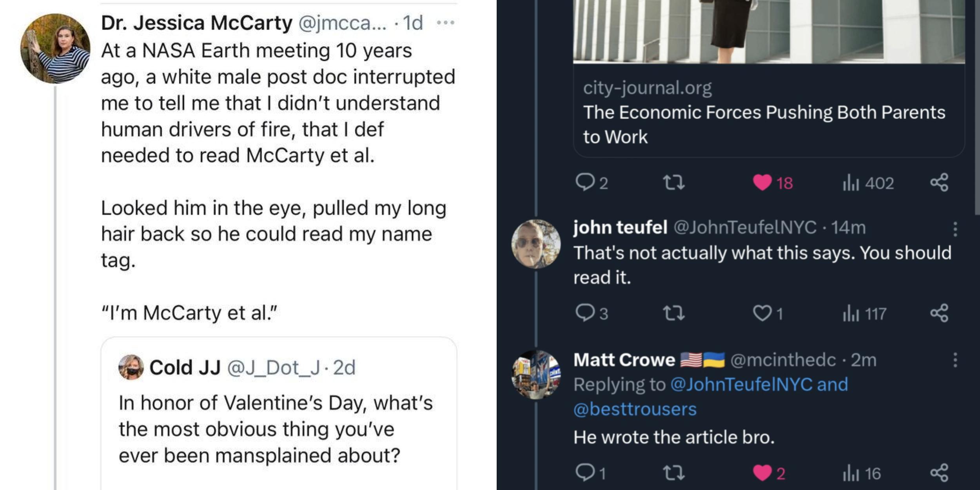Share Matt Crowe's reply tweet
The height and width of the screenshot is (490, 980).
click(939, 473)
